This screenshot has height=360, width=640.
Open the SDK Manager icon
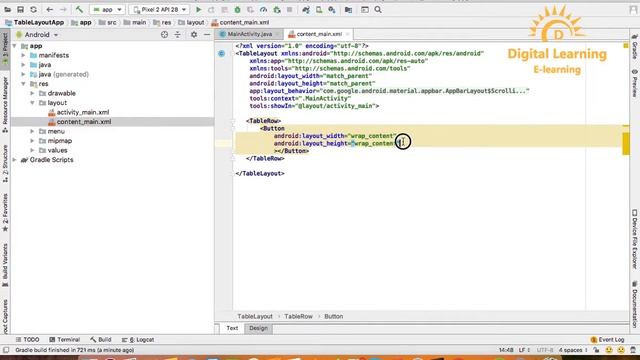(x=332, y=9)
